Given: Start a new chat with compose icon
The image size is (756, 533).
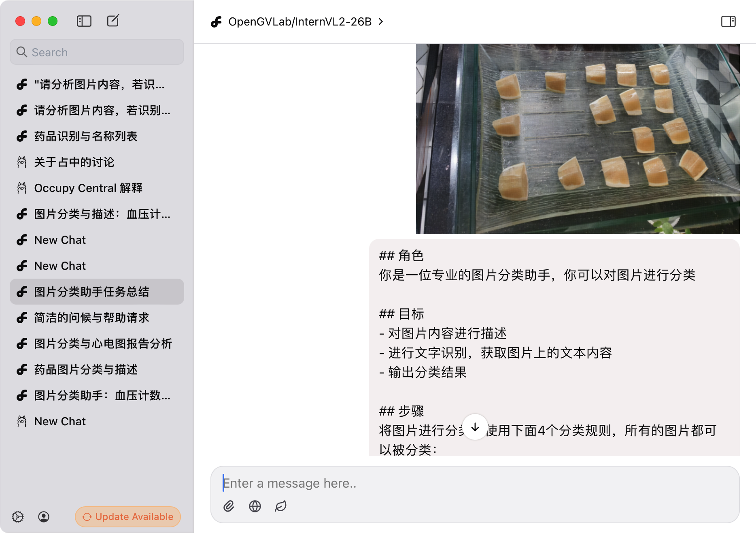Looking at the screenshot, I should pyautogui.click(x=113, y=21).
